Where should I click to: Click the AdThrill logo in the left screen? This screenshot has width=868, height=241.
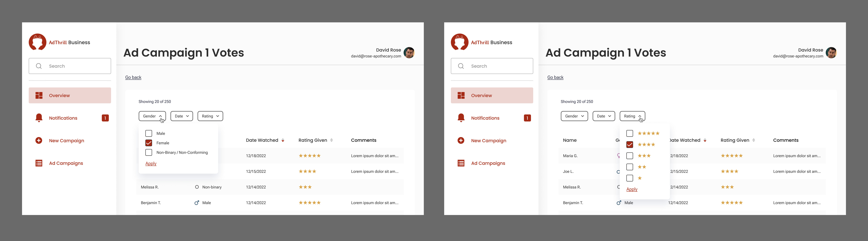[x=37, y=42]
